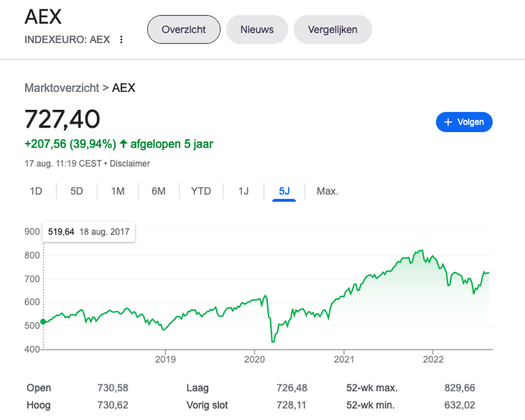The image size is (525, 420).
Task: Open the three-dot menu beside INDEXEURO: AEX
Action: tap(121, 40)
